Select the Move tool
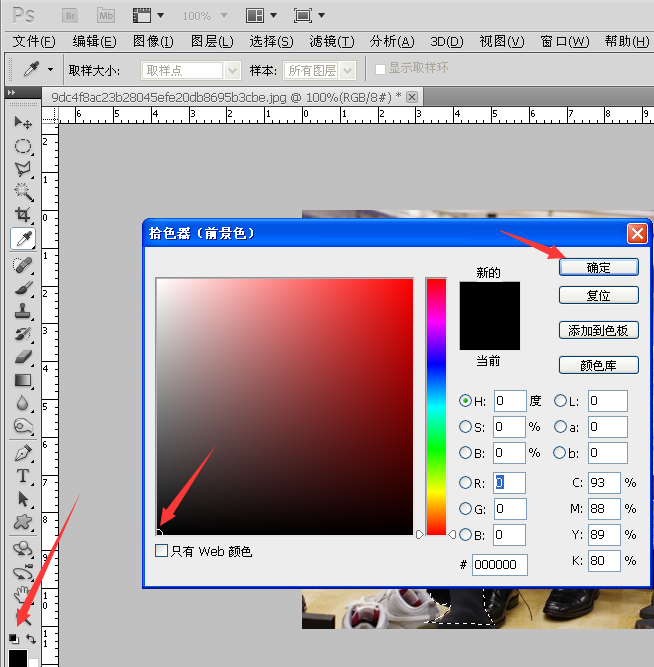Image resolution: width=654 pixels, height=667 pixels. (23, 123)
